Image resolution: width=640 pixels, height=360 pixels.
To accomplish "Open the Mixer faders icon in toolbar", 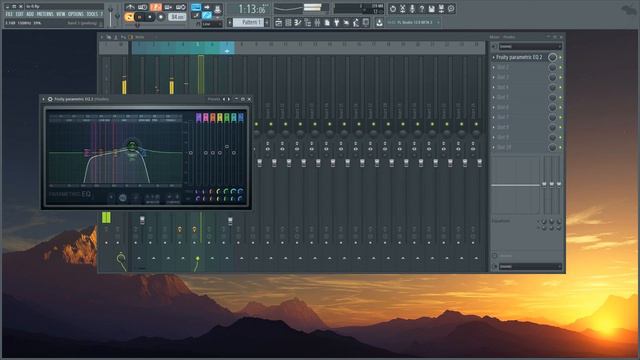I will [317, 23].
